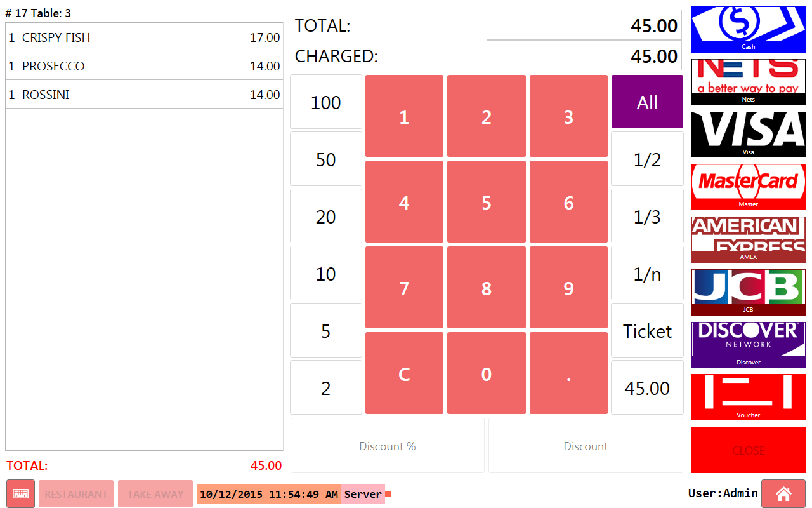Split the bill using 1/n
812x508 pixels.
tap(647, 274)
